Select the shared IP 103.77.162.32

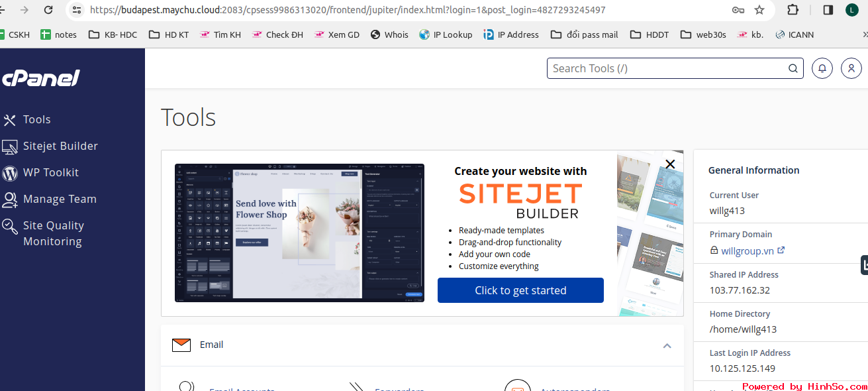[x=740, y=290]
